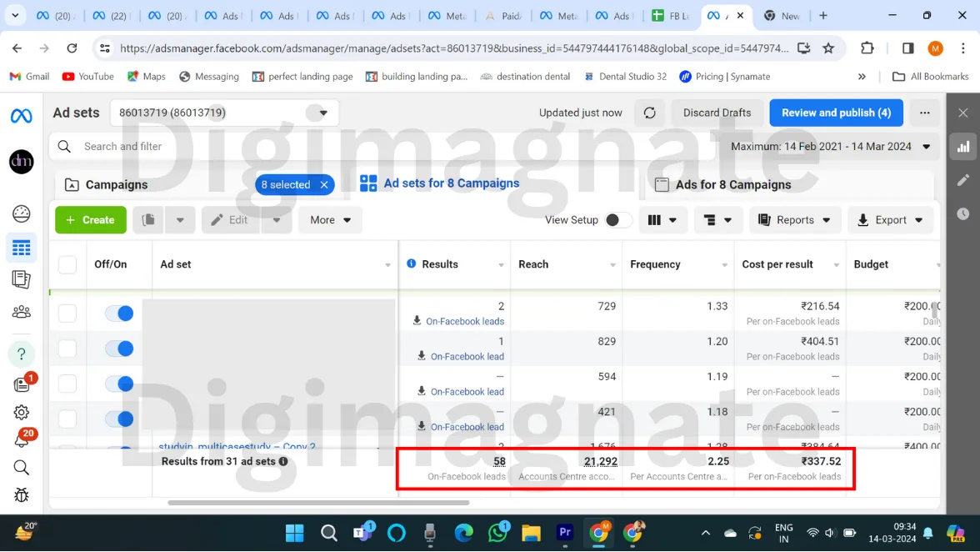The height and width of the screenshot is (552, 980).
Task: Open the columns layout dropdown
Action: pyautogui.click(x=662, y=220)
